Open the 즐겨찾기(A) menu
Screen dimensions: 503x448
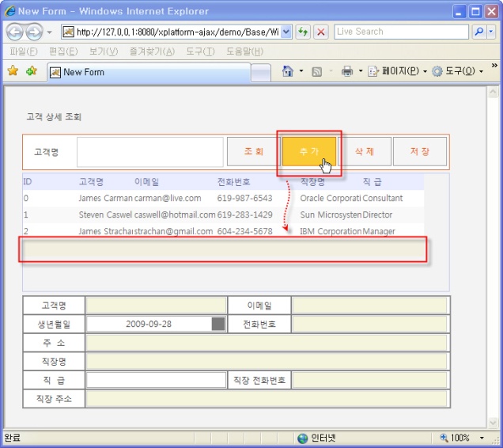click(x=153, y=51)
